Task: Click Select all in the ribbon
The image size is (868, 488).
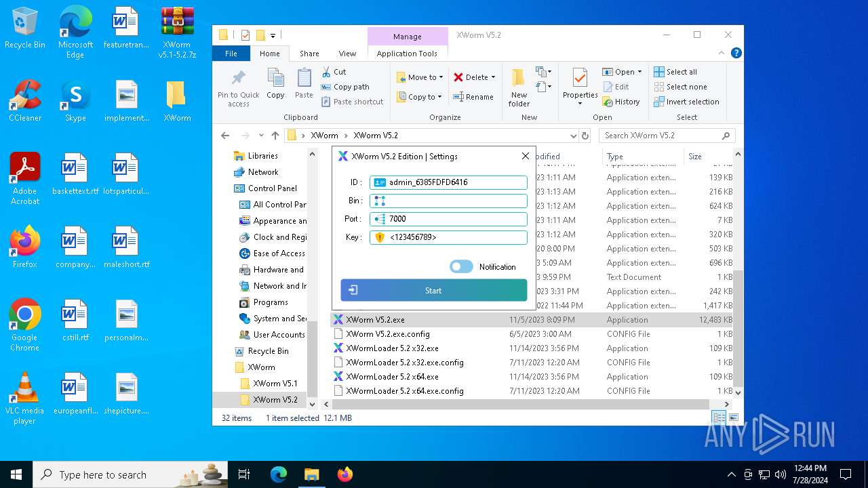Action: (x=675, y=72)
